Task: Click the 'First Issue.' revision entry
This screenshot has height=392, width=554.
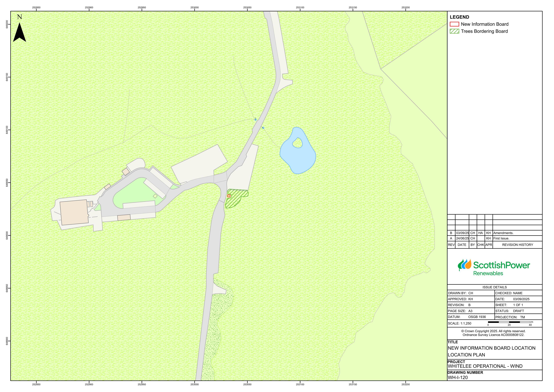Action: [x=501, y=238]
